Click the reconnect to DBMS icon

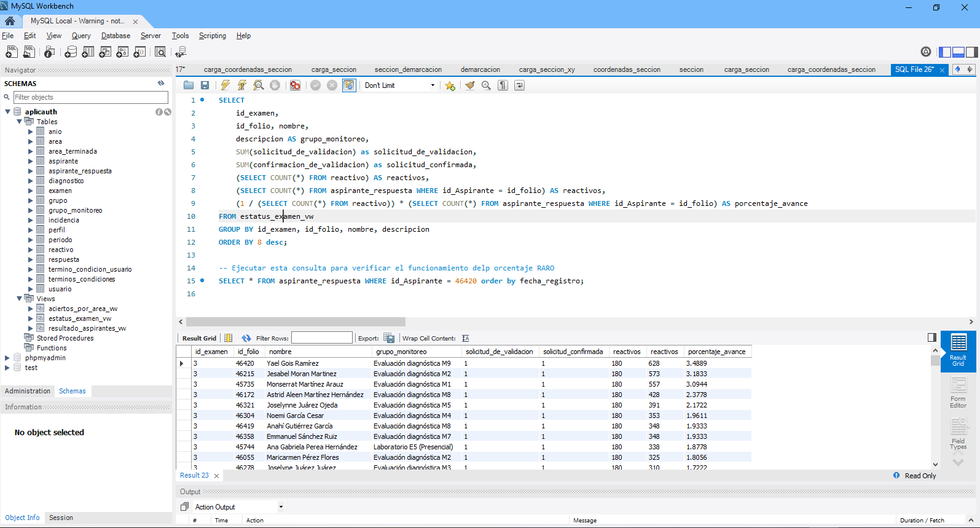tap(180, 52)
